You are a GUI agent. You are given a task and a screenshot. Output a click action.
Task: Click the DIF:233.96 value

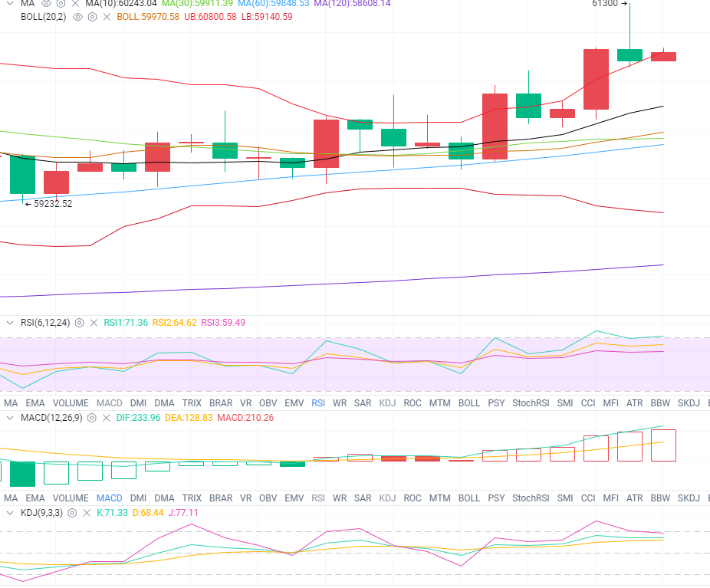(x=138, y=418)
